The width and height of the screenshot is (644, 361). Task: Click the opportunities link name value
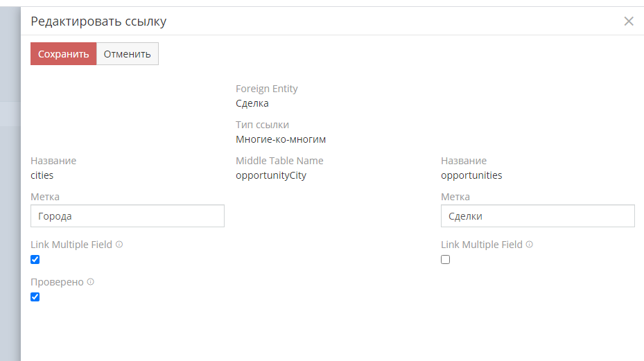tap(471, 175)
